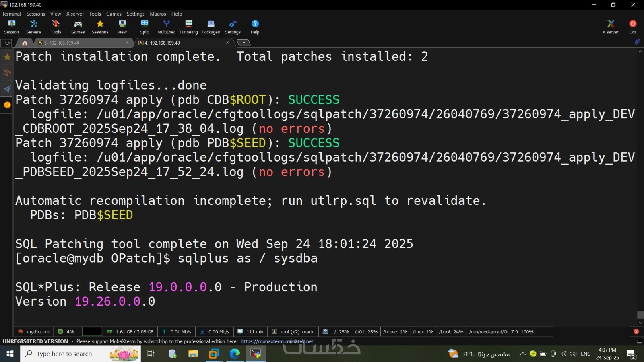This screenshot has width=644, height=362.
Task: Click the 0.00 Mb/s download indicator
Action: point(215,332)
